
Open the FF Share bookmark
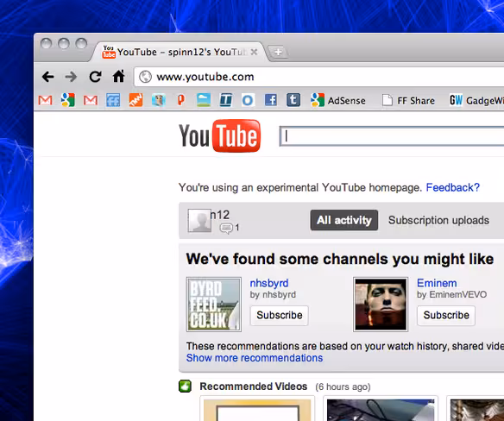(x=408, y=101)
